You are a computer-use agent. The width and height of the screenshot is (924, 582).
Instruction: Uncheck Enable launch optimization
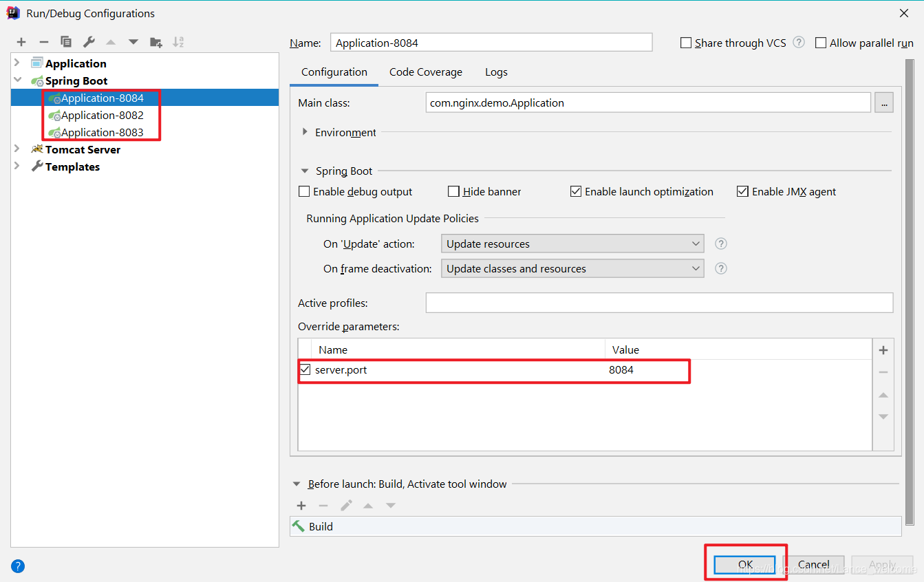576,191
